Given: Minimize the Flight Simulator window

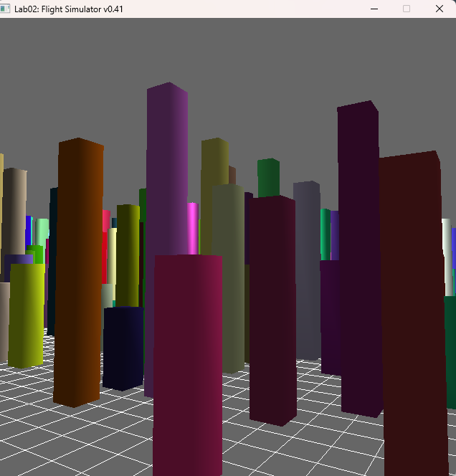Looking at the screenshot, I should (x=374, y=9).
